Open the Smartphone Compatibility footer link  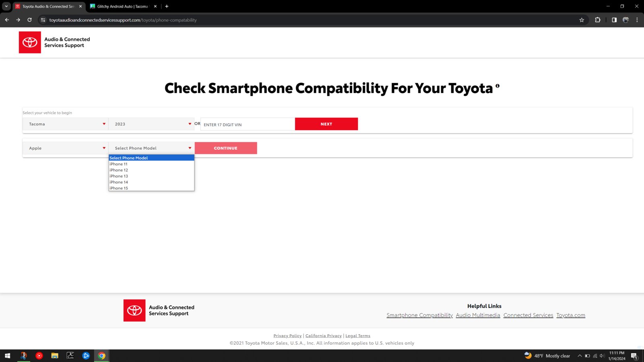(420, 315)
